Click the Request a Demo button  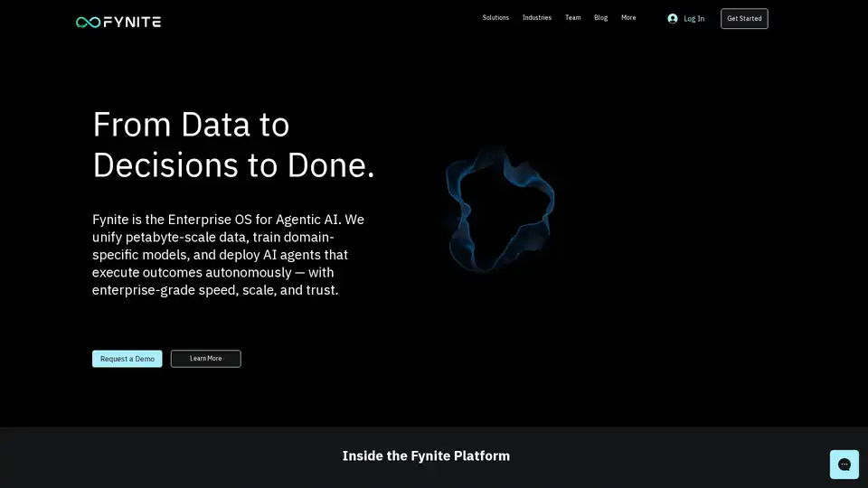tap(127, 359)
